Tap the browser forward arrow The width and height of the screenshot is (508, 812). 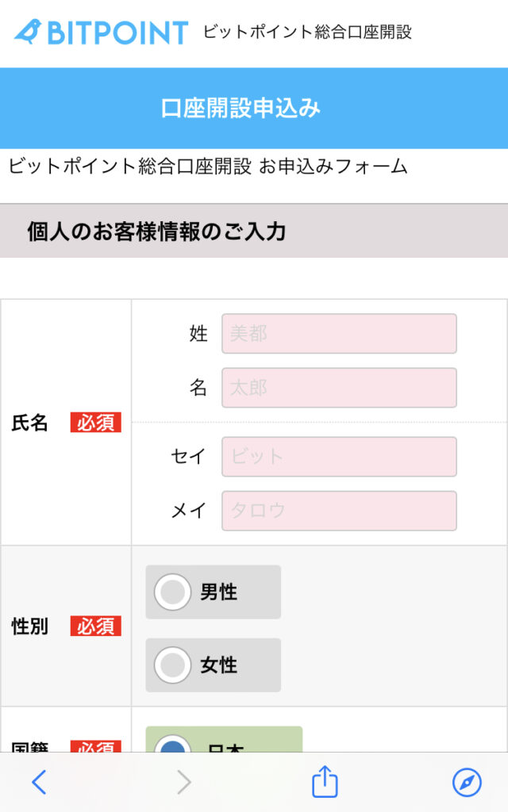coord(184,782)
